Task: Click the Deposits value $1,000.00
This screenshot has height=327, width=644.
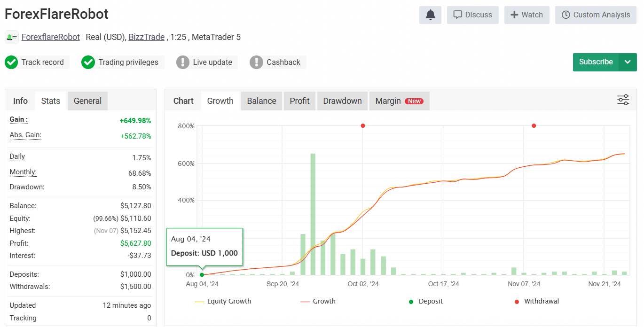Action: click(136, 274)
